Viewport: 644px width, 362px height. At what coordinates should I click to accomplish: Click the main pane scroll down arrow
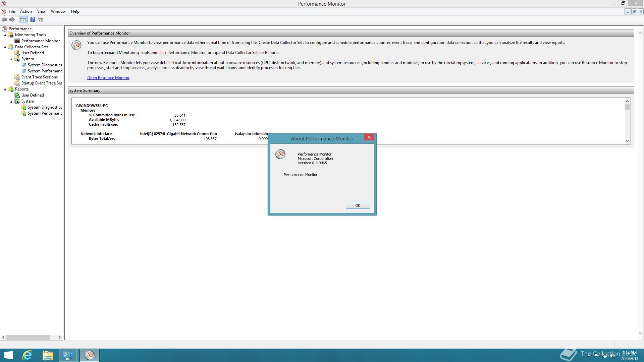click(x=640, y=333)
